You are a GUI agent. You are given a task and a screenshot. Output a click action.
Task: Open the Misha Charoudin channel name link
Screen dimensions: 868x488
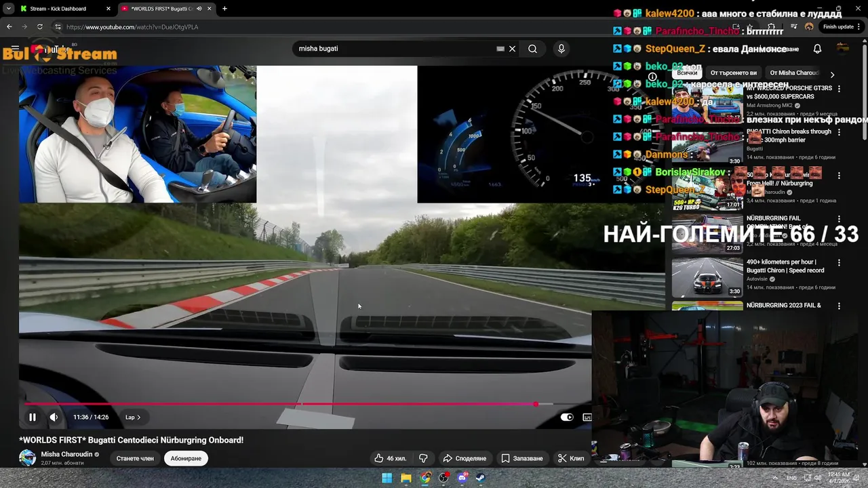66,455
